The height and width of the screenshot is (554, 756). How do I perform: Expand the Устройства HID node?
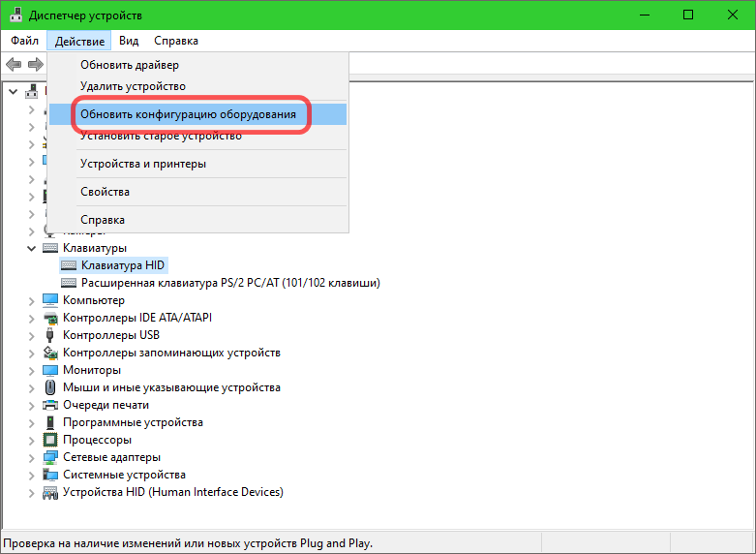tap(31, 492)
